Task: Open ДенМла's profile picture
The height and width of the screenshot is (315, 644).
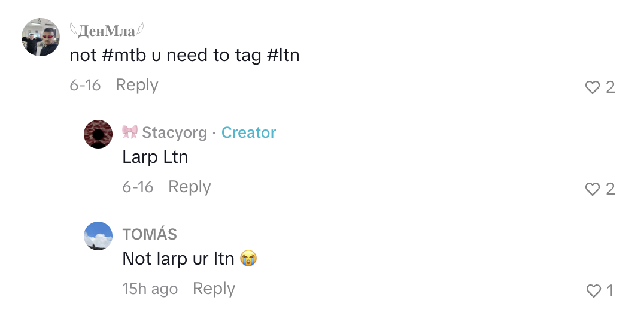Action: tap(40, 37)
